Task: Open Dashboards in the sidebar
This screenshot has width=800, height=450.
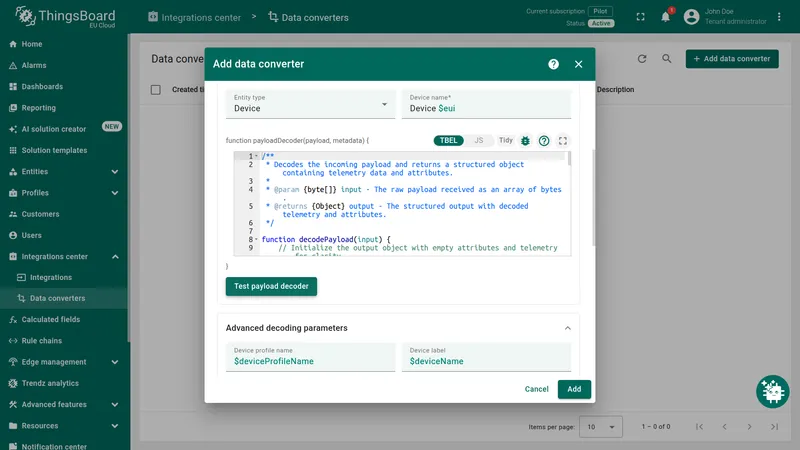Action: 63,87
